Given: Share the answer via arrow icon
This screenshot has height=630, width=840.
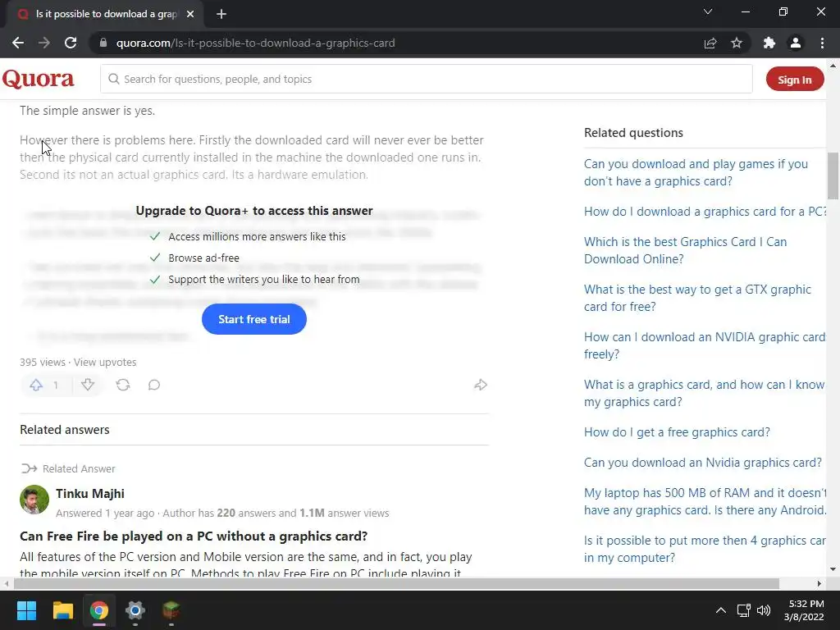Looking at the screenshot, I should click(x=481, y=385).
